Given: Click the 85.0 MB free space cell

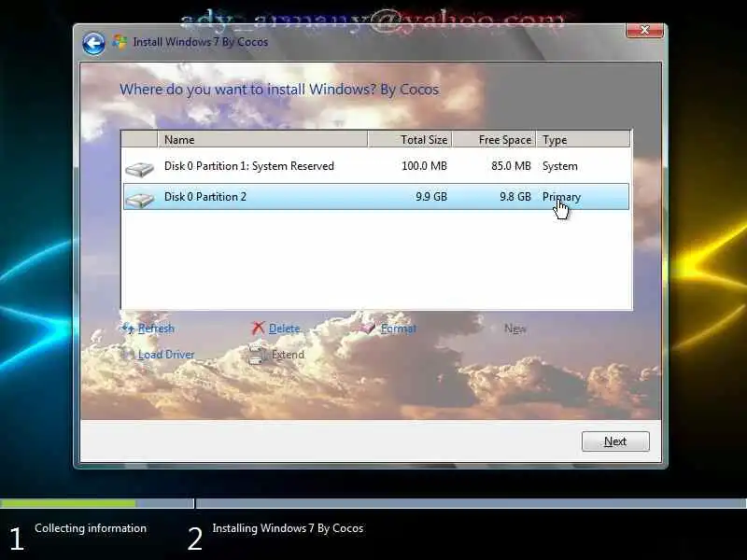Looking at the screenshot, I should tap(511, 166).
